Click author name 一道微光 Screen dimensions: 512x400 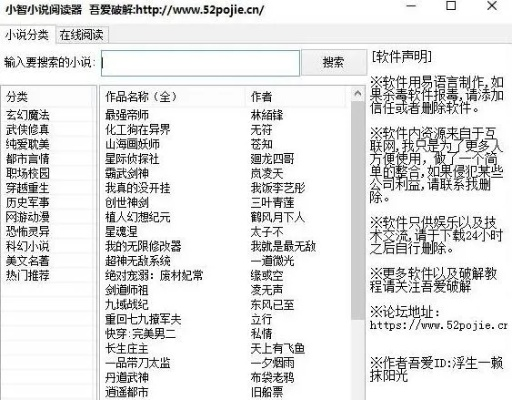(x=273, y=261)
